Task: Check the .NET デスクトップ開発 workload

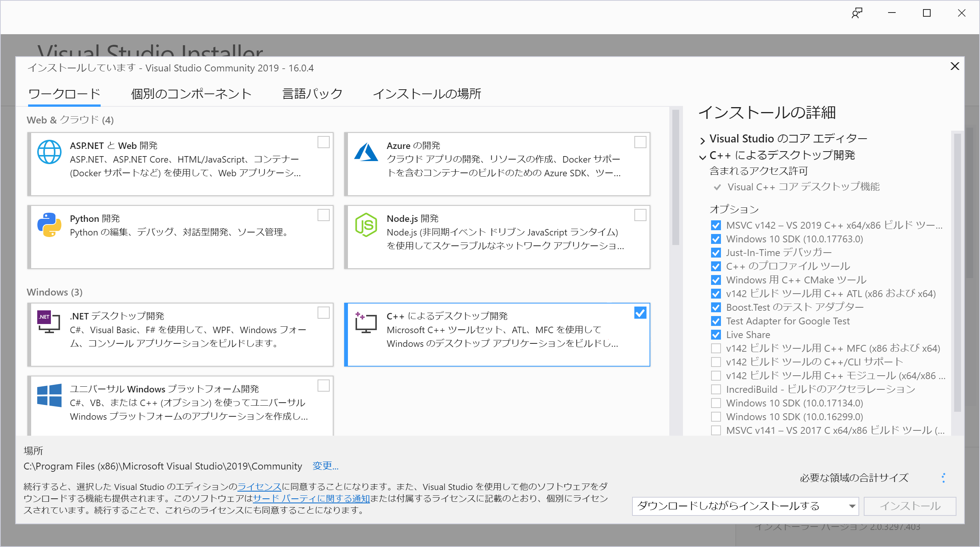Action: [323, 313]
